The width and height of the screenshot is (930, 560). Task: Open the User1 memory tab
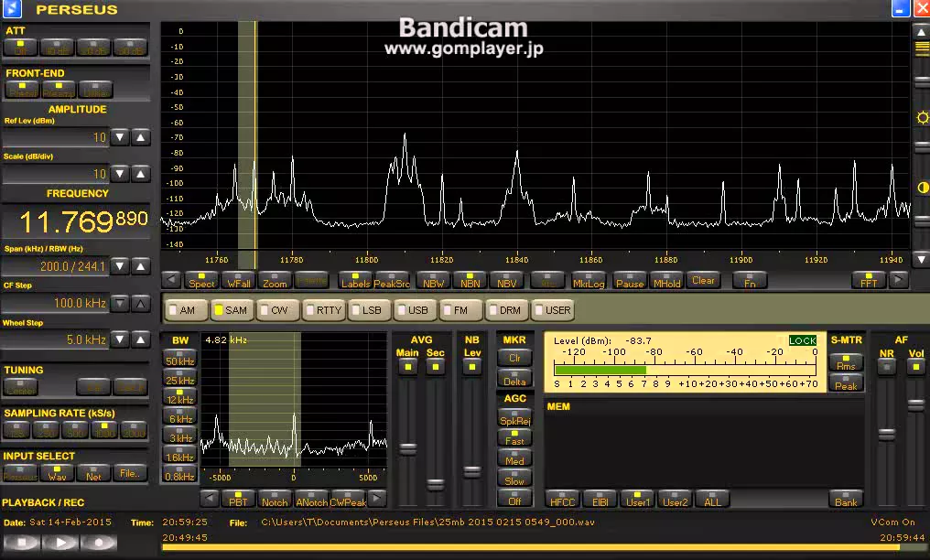[638, 499]
